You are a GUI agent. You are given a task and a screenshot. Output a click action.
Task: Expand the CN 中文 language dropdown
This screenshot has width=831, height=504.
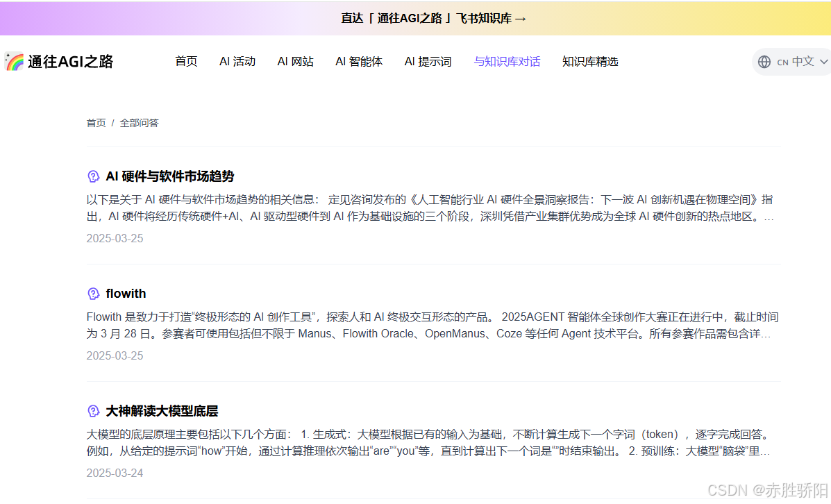(x=794, y=62)
